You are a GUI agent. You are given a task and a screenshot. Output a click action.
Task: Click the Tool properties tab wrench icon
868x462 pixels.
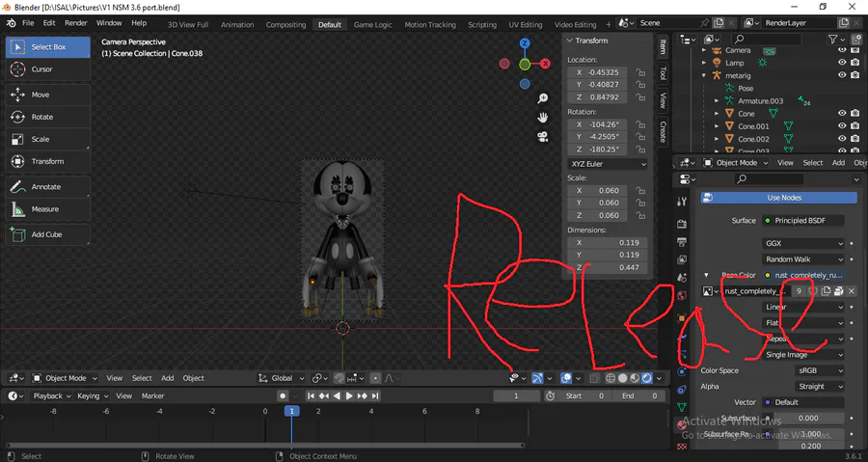pyautogui.click(x=682, y=202)
